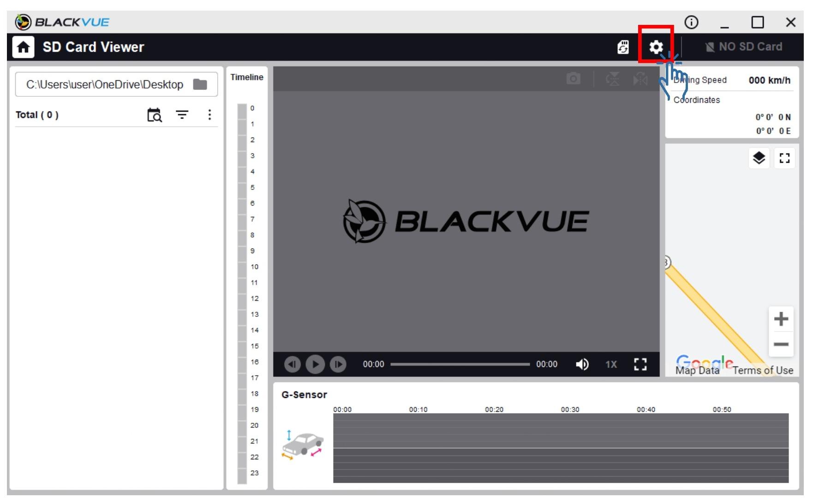The height and width of the screenshot is (504, 813).
Task: Click the video progress seek bar
Action: (x=460, y=364)
